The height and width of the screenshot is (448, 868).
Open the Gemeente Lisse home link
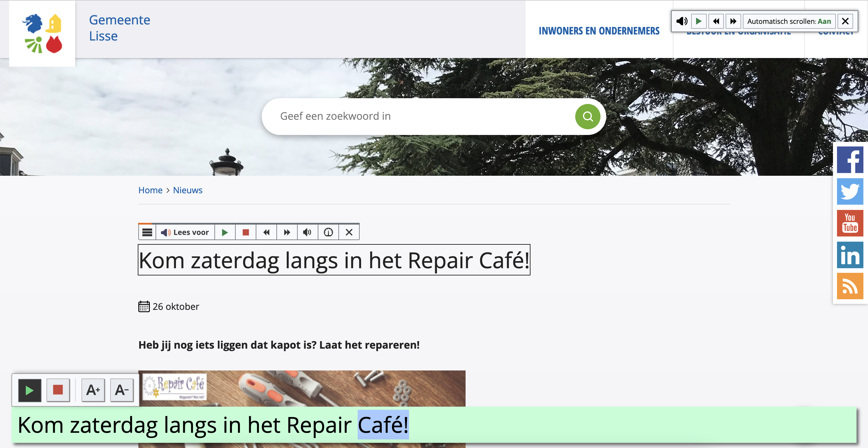(120, 28)
